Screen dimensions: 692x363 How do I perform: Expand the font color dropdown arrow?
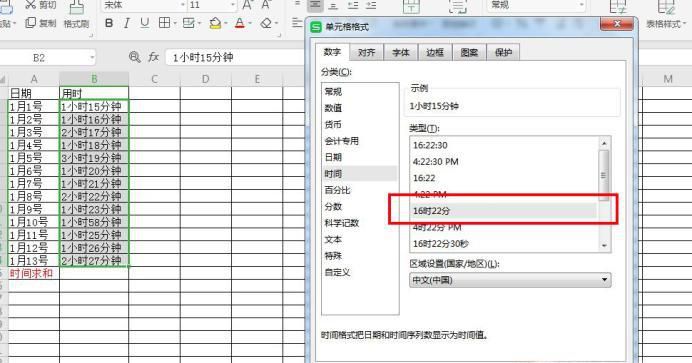[250, 23]
